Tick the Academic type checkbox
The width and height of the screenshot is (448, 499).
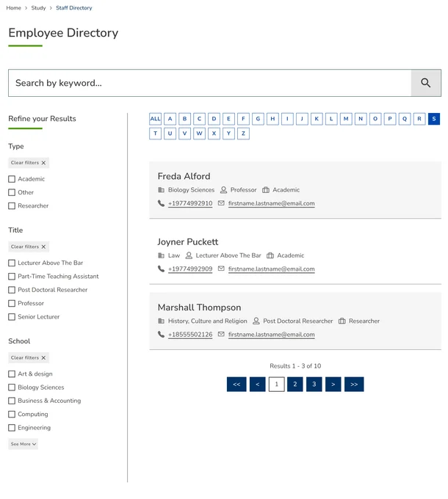tap(12, 179)
